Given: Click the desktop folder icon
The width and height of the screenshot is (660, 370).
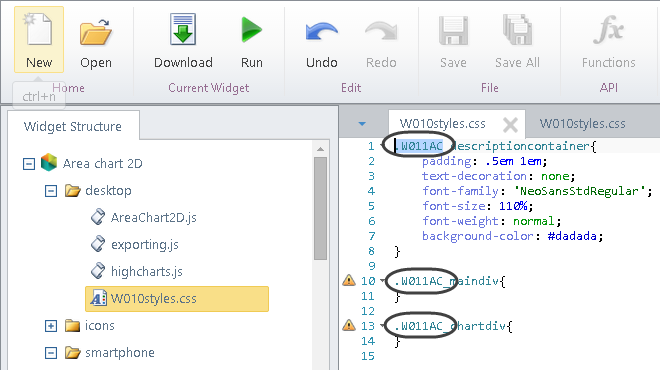Looking at the screenshot, I should (x=72, y=191).
